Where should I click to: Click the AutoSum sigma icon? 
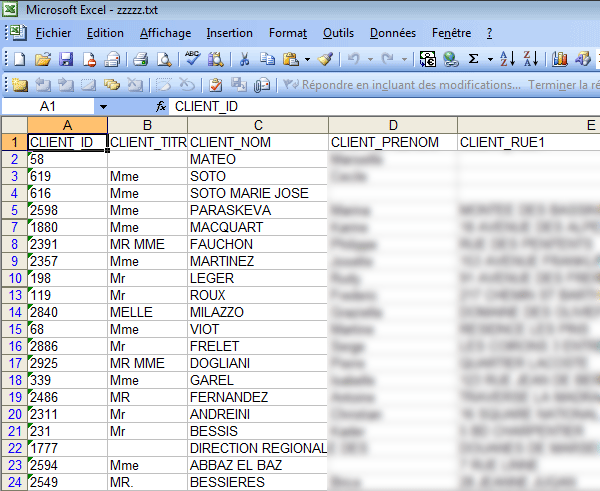[x=473, y=59]
